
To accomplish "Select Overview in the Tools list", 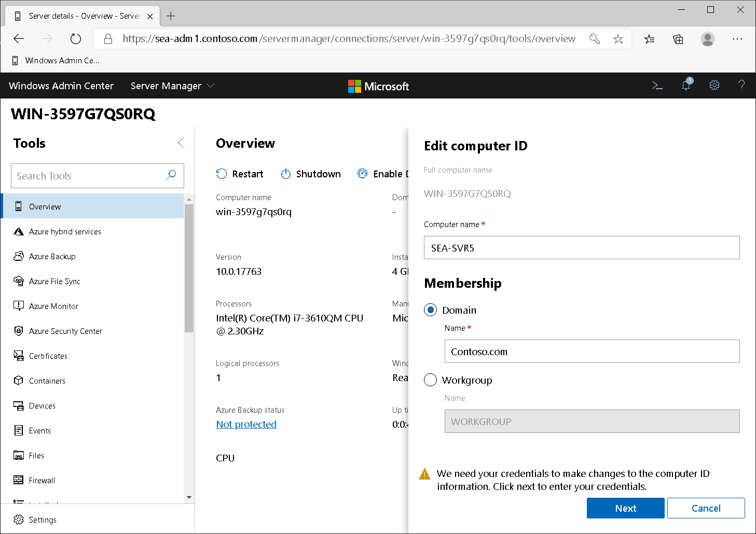I will pos(92,206).
